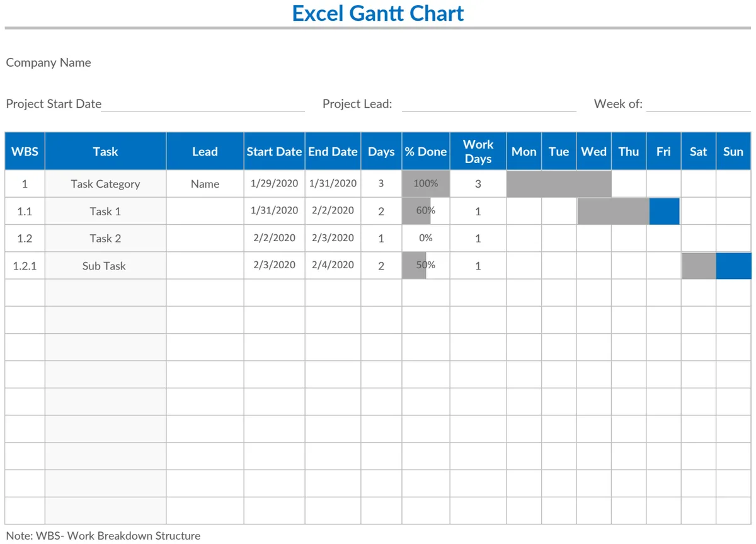The image size is (756, 544).
Task: Select the Days column header
Action: click(381, 151)
